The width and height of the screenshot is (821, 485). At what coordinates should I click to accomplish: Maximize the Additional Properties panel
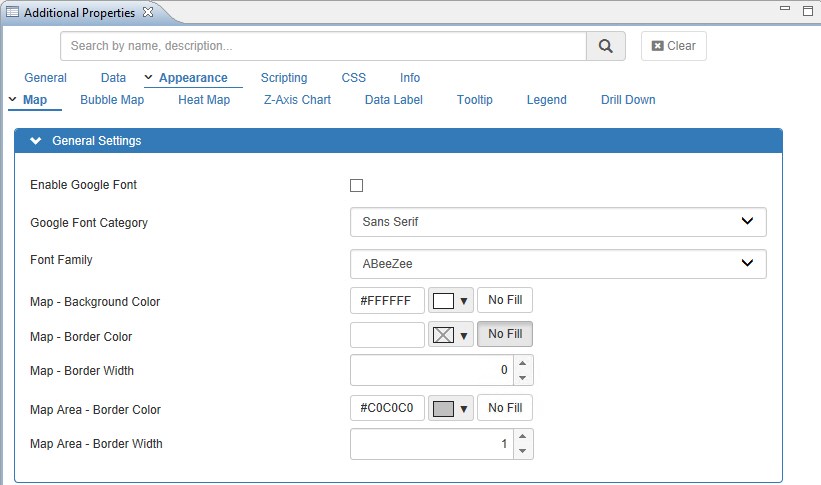807,11
